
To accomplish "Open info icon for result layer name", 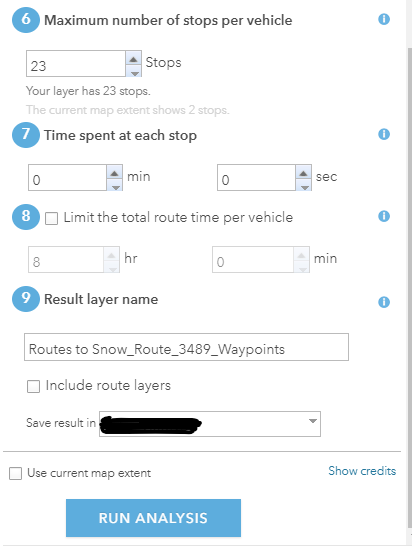I will [384, 302].
